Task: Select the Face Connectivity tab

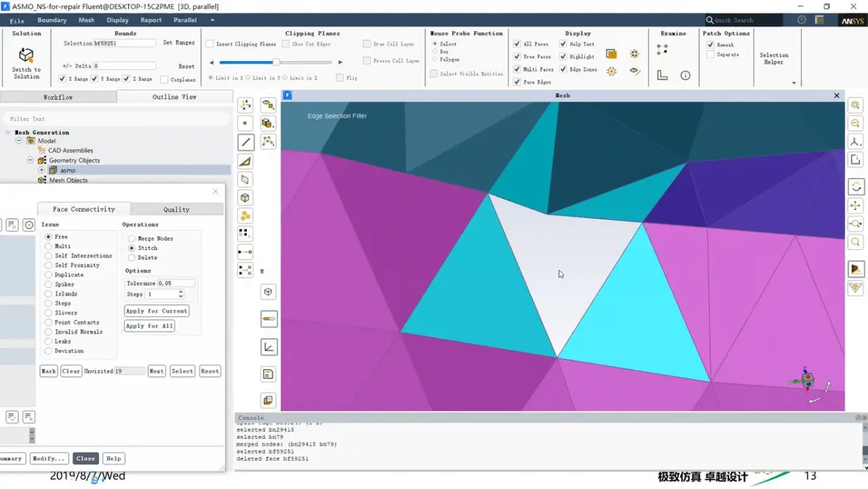Action: pos(84,208)
